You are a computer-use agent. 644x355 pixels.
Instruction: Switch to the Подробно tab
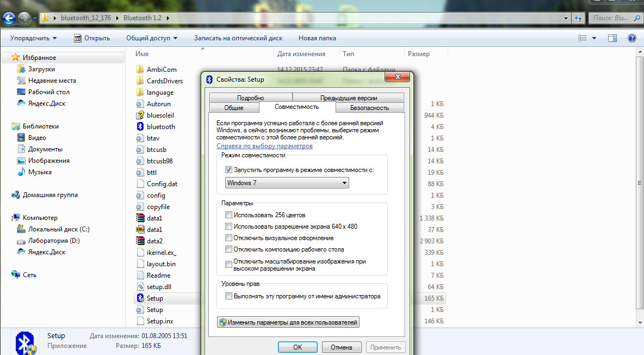click(x=250, y=98)
